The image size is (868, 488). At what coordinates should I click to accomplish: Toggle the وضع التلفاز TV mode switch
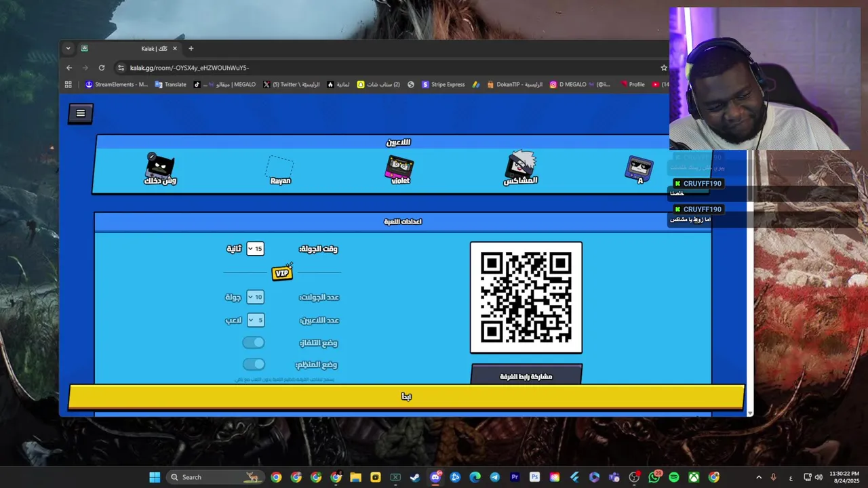(254, 342)
